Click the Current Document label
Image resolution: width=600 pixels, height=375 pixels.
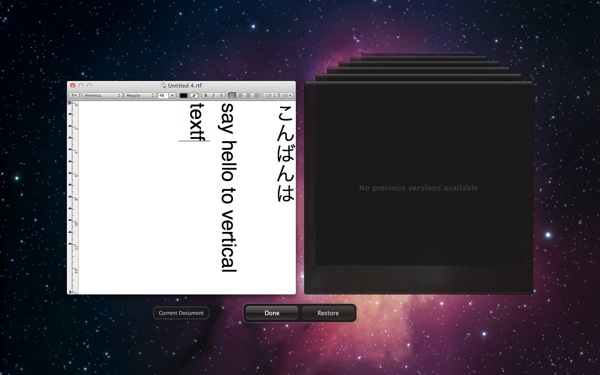pos(181,313)
